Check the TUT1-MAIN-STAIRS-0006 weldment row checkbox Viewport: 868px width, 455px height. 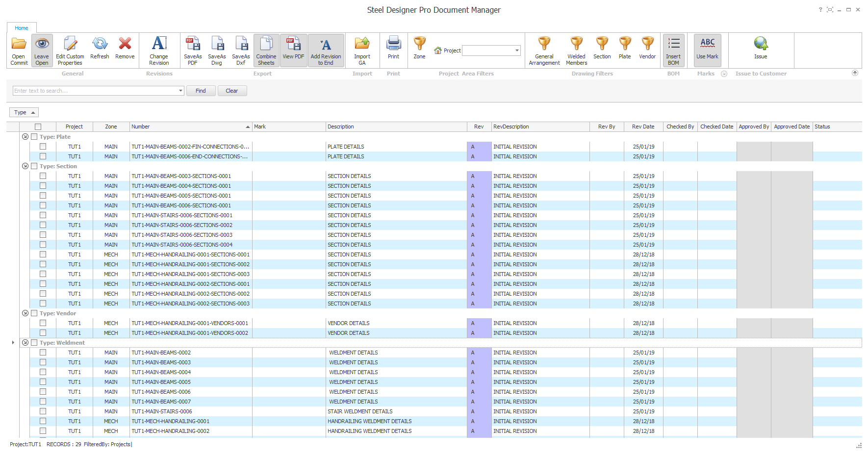pos(43,411)
